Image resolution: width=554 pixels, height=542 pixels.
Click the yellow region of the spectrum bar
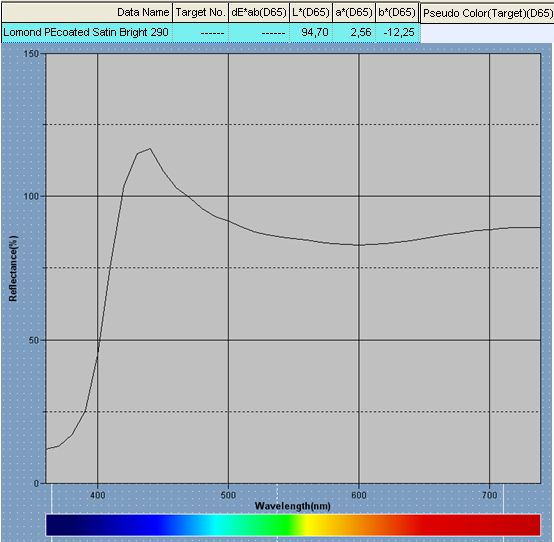click(x=311, y=525)
